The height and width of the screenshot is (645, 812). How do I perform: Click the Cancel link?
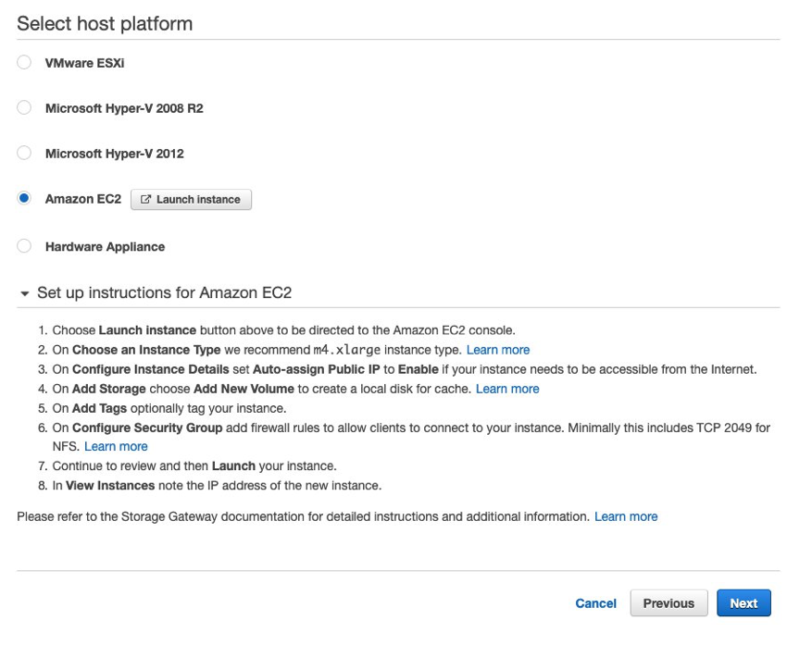[x=595, y=603]
